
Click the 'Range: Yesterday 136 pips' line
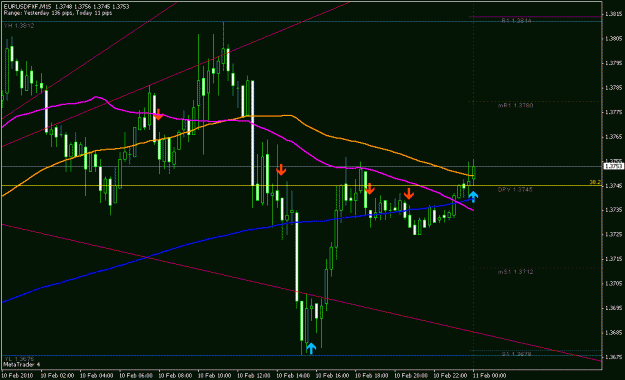point(58,13)
